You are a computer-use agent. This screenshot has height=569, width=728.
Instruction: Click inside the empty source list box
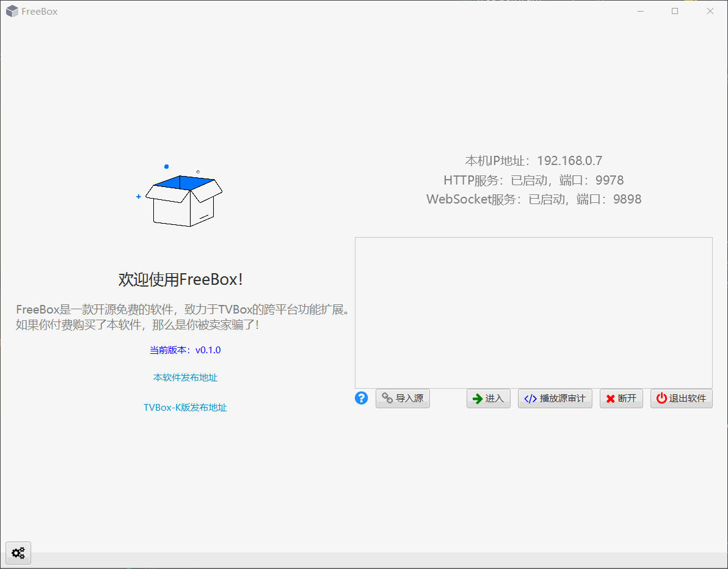pyautogui.click(x=533, y=312)
